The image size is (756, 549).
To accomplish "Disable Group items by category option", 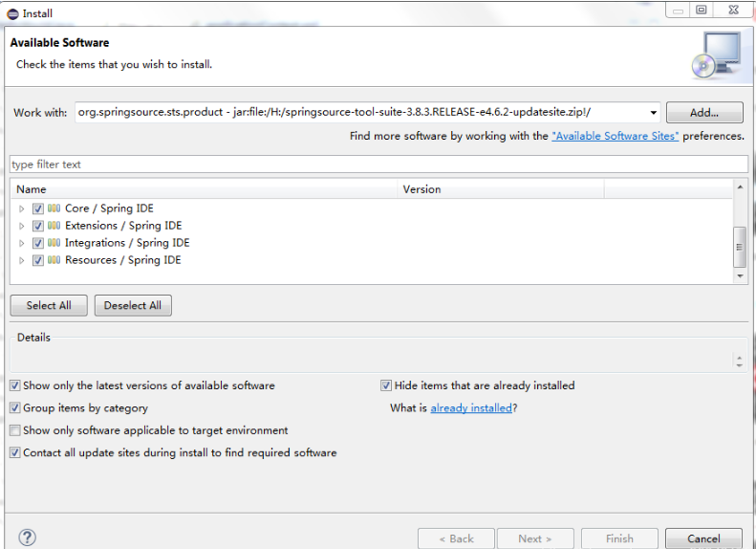I will pyautogui.click(x=15, y=408).
